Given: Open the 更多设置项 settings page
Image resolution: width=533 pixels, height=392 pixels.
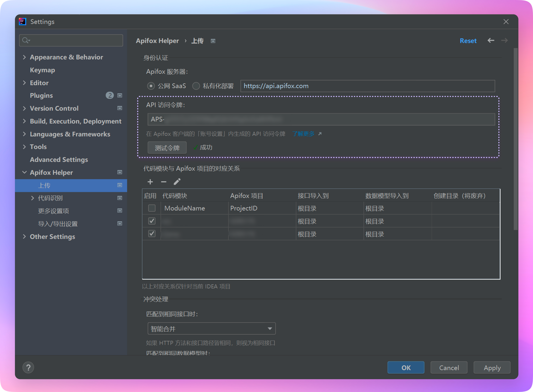Looking at the screenshot, I should click(x=54, y=211).
